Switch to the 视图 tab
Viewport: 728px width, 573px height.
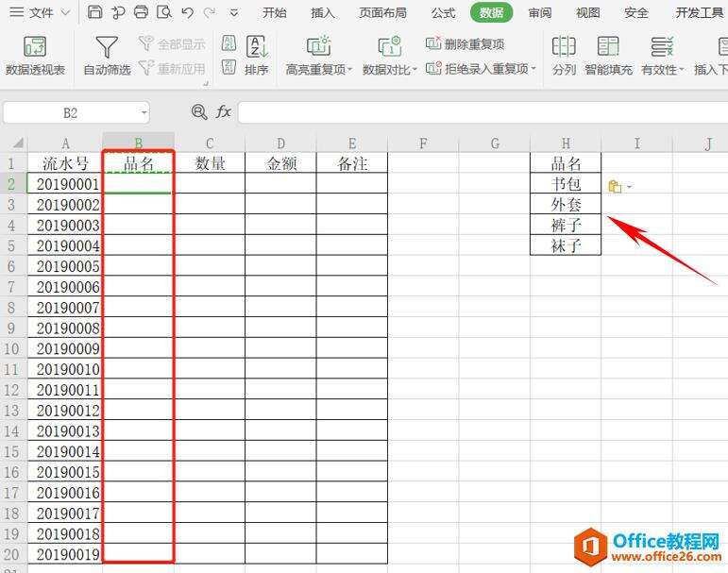tap(588, 13)
